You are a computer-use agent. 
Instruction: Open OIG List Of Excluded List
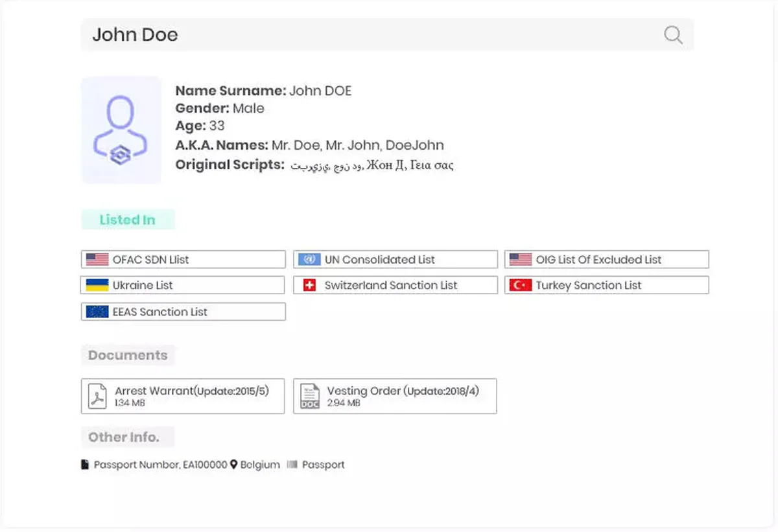607,260
